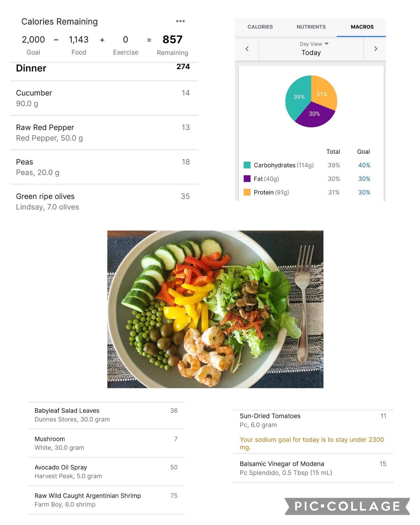
Task: Go to previous day with left chevron
Action: tap(247, 49)
